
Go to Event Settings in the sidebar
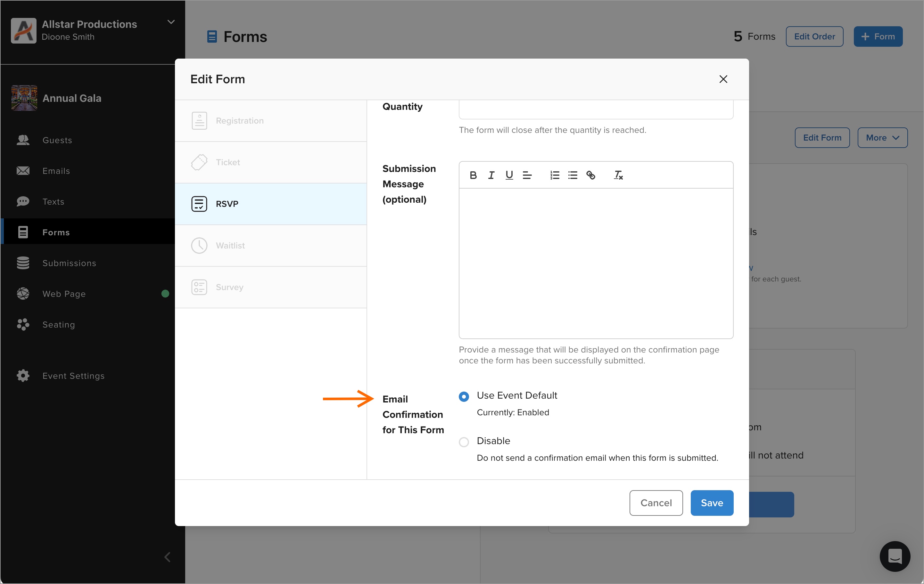pyautogui.click(x=73, y=376)
